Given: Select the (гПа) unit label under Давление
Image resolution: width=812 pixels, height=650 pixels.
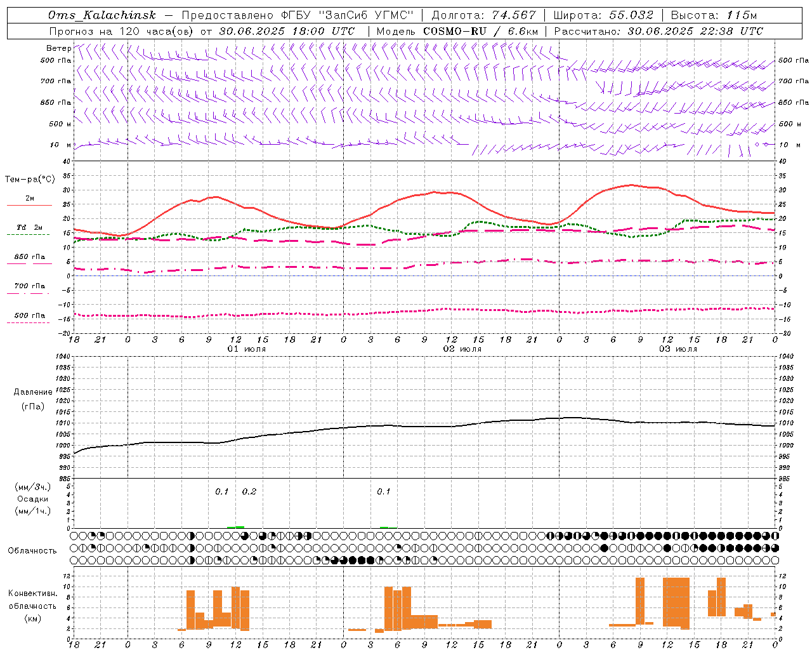Looking at the screenshot, I should (33, 407).
